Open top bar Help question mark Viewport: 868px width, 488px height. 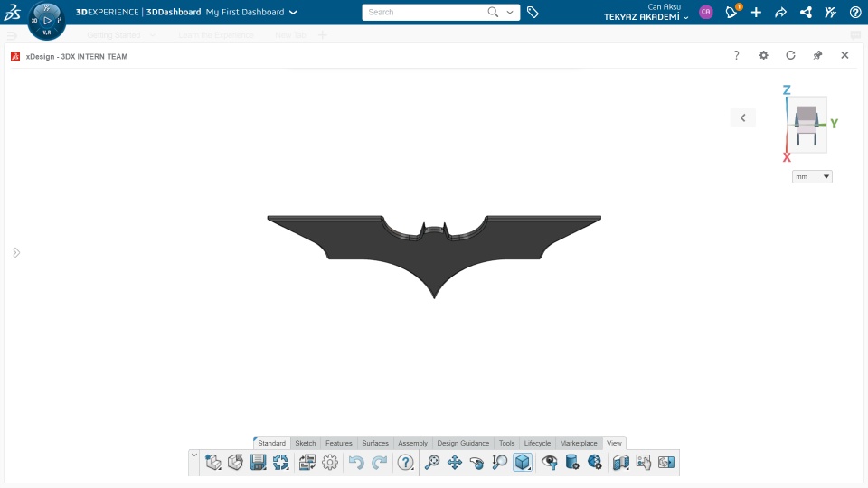coord(855,12)
